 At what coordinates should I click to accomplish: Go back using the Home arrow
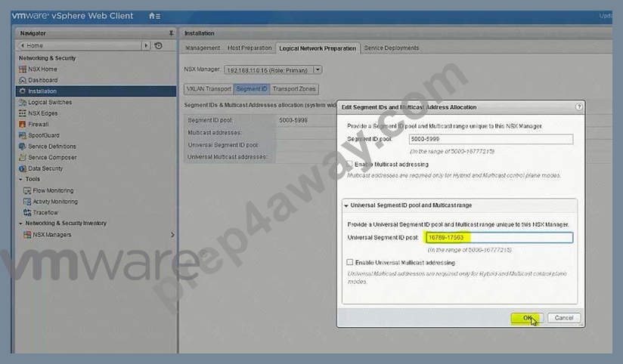(23, 45)
